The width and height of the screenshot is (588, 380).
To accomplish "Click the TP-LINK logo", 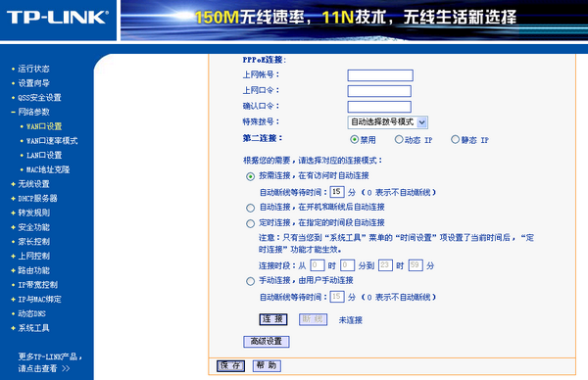I will [x=58, y=18].
